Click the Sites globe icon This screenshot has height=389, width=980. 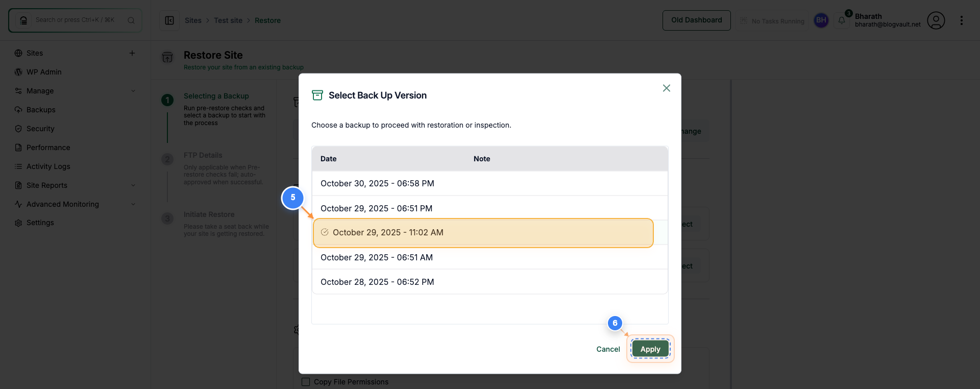18,53
